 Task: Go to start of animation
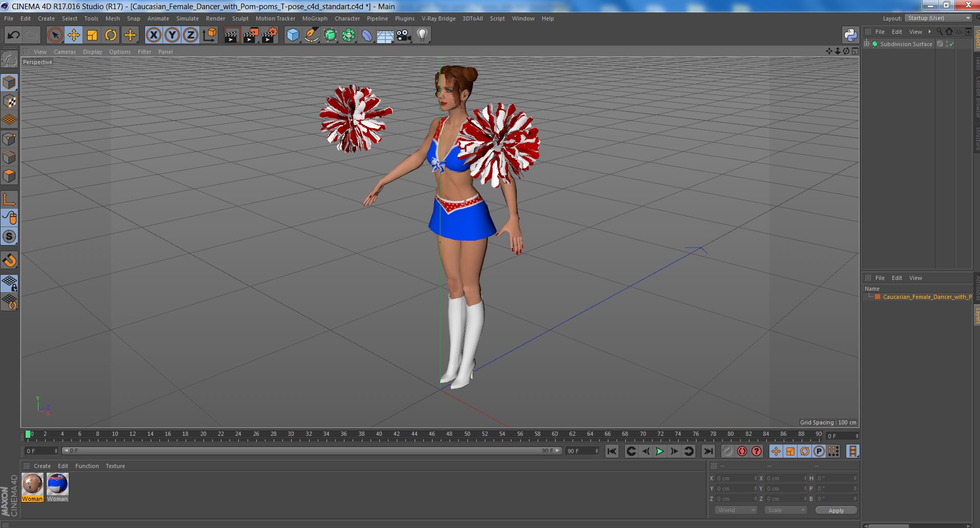pos(611,451)
